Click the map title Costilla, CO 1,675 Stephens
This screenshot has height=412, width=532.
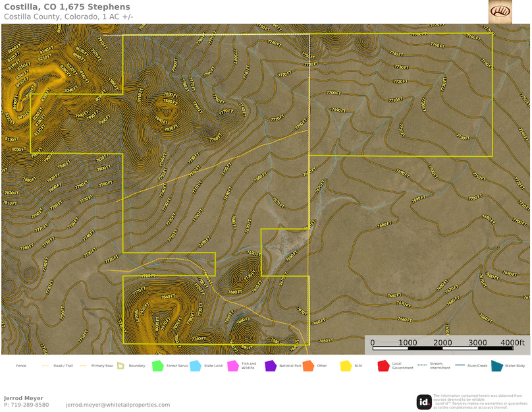pos(66,7)
